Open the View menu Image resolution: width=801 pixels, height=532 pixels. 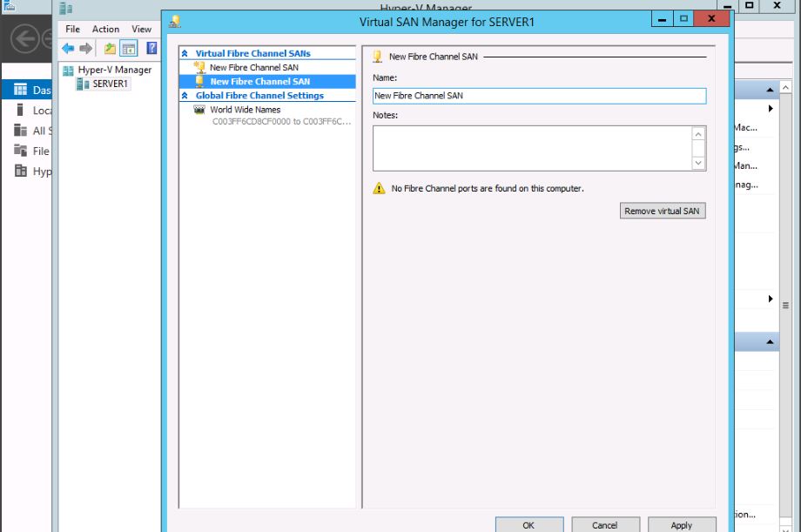click(x=142, y=29)
